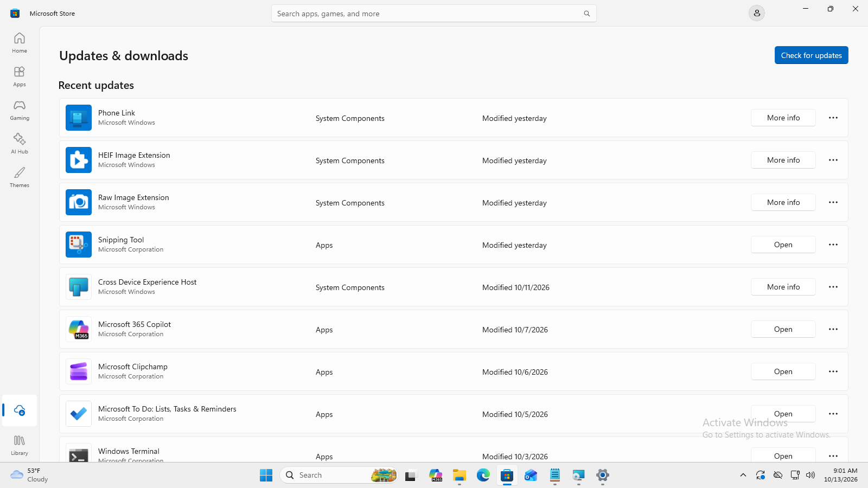This screenshot has height=488, width=868.
Task: Open the Library section
Action: pyautogui.click(x=20, y=445)
